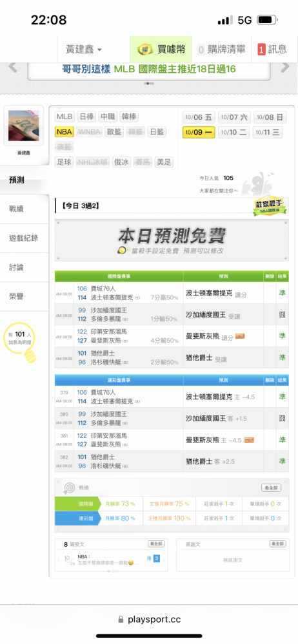Open the 榮譽 sidebar tab
Screen dimensions: 298x644
click(25, 297)
